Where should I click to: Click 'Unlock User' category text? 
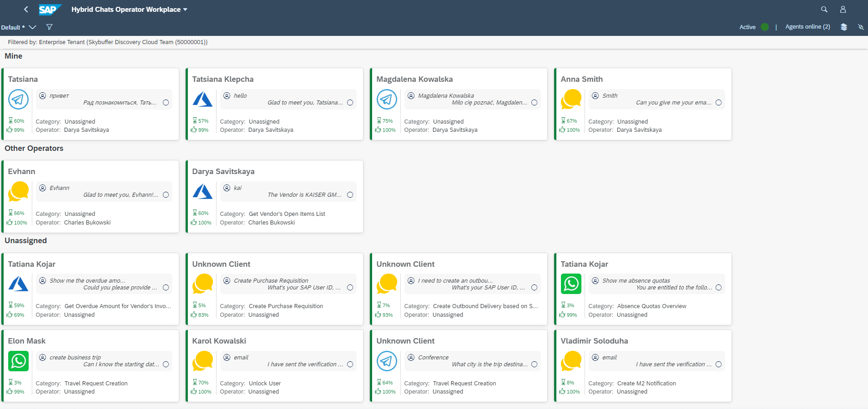pos(265,384)
